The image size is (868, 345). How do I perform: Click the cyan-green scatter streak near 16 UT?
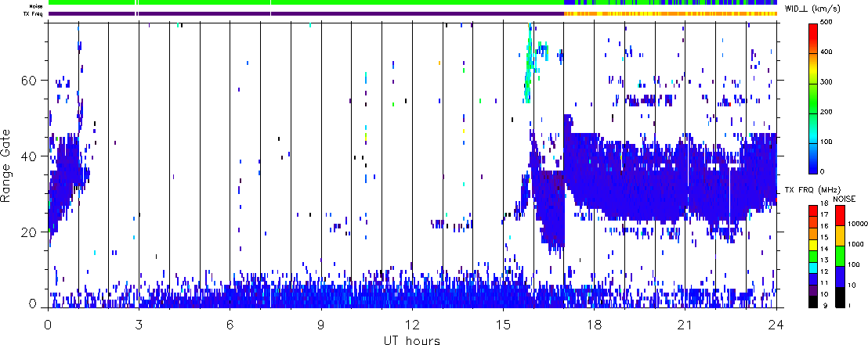(530, 63)
